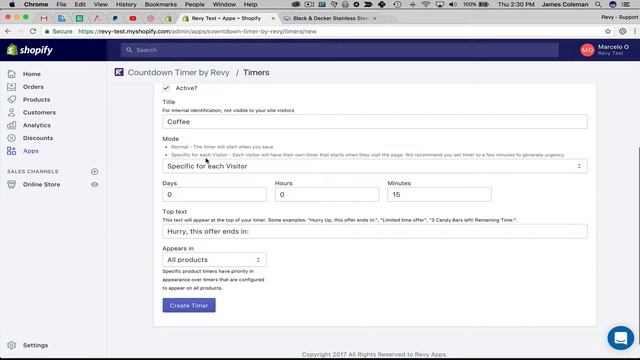
Task: Click the Timers breadcrumb
Action: click(x=256, y=72)
